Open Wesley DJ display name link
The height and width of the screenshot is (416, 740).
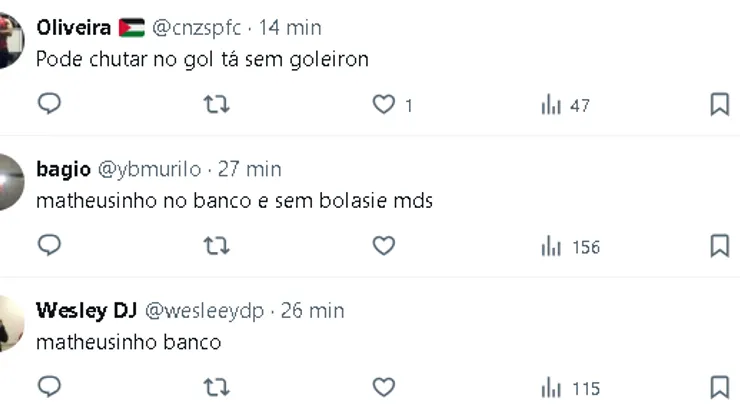(x=86, y=310)
